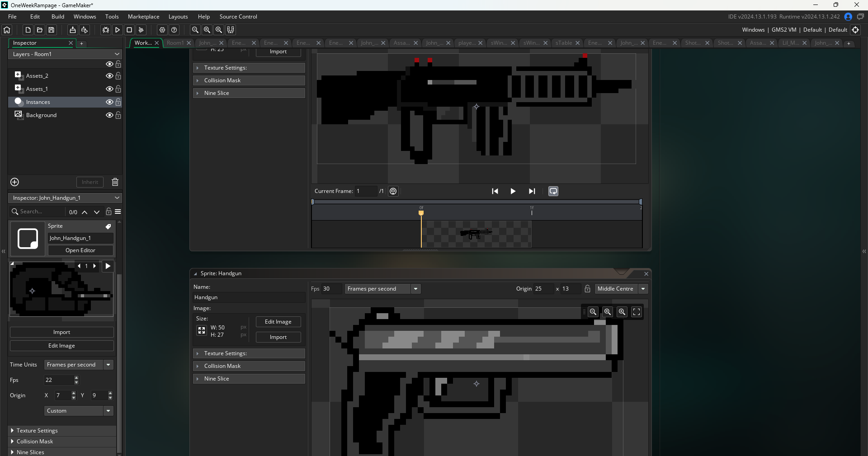Viewport: 868px width, 456px height.
Task: Expand Texture Settings in Handgun sprite editor
Action: (250, 353)
